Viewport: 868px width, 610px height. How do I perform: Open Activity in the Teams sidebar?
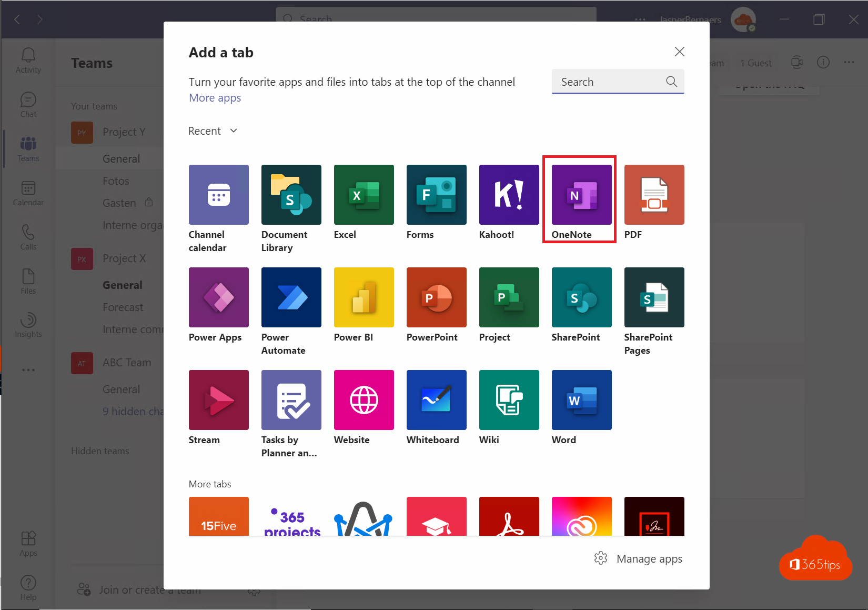point(28,61)
